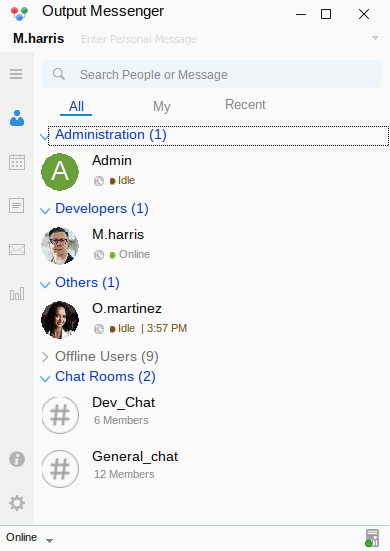This screenshot has height=551, width=390.
Task: Click the Dev_Chat hash room icon
Action: coord(60,415)
